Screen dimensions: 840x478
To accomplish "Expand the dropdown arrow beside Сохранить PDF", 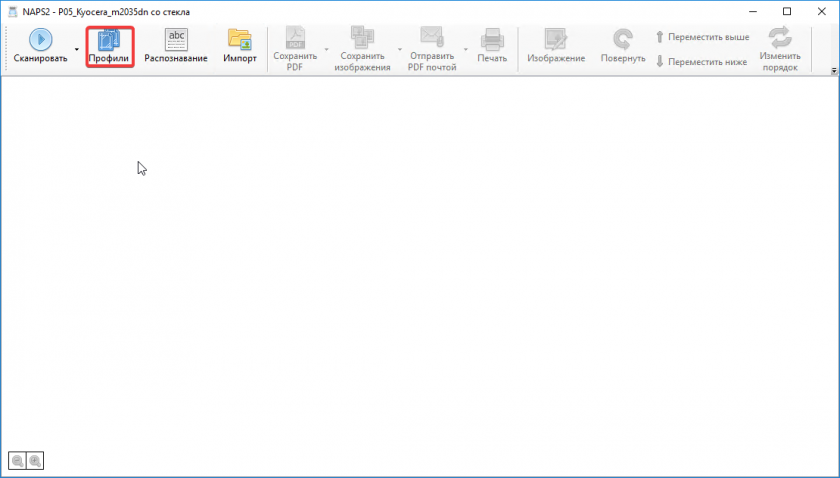I will (326, 48).
